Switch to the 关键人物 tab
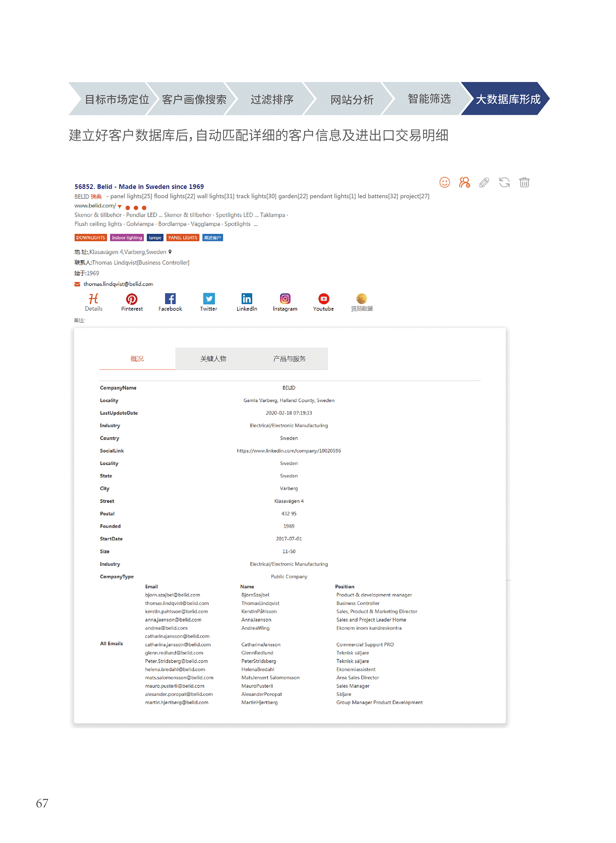 tap(213, 359)
